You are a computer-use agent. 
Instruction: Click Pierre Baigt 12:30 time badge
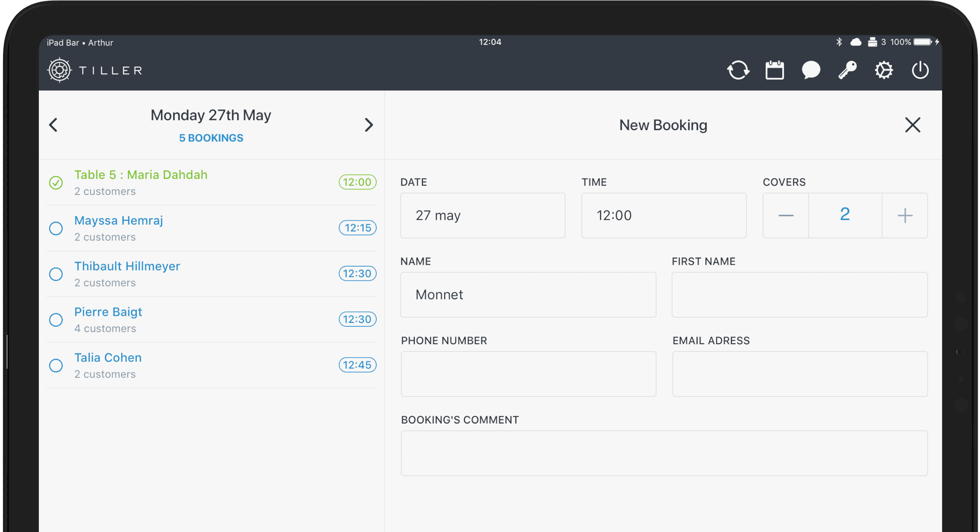[358, 319]
